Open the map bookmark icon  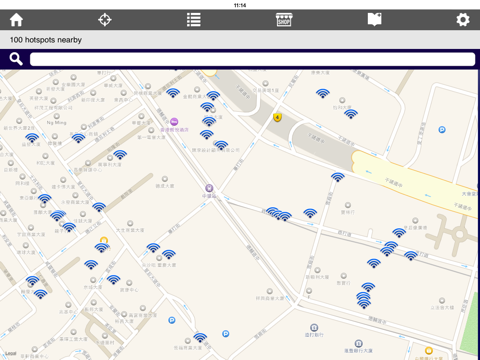(375, 20)
